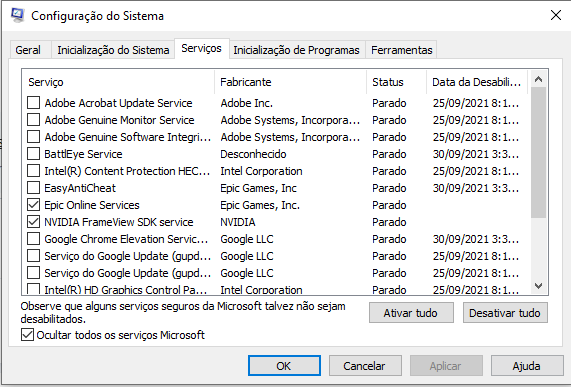Click the date cell in EasyAntiCheat row
The width and height of the screenshot is (571, 387).
[x=476, y=188]
